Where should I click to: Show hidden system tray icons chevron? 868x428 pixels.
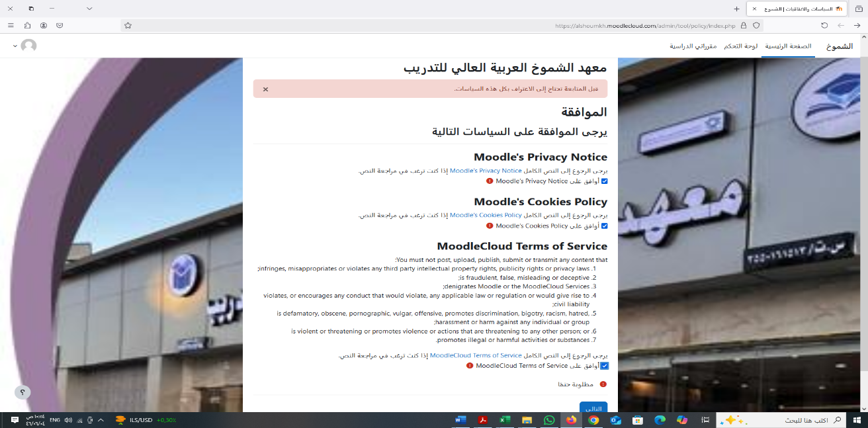[x=101, y=420]
